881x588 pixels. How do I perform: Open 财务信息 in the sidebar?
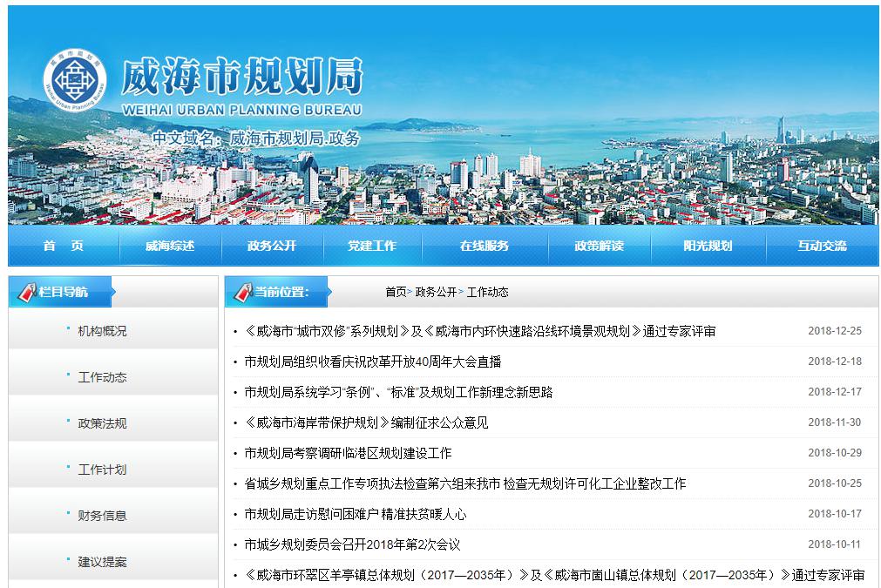pyautogui.click(x=102, y=516)
